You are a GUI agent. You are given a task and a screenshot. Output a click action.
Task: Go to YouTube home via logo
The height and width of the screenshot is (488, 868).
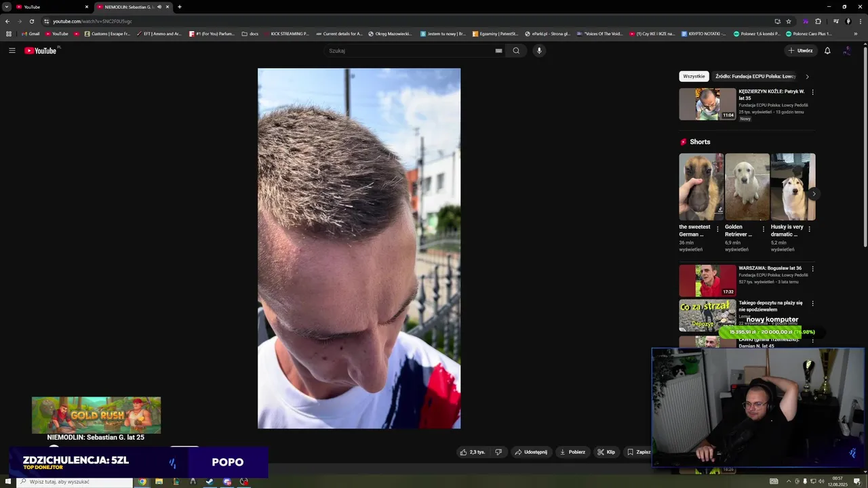[x=42, y=51]
